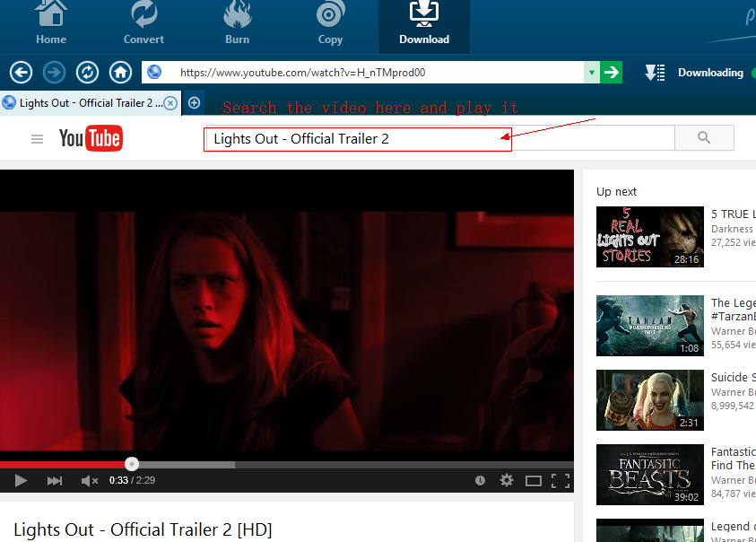Open the Fantastic Beasts video thumbnail
The height and width of the screenshot is (542, 756).
(650, 475)
